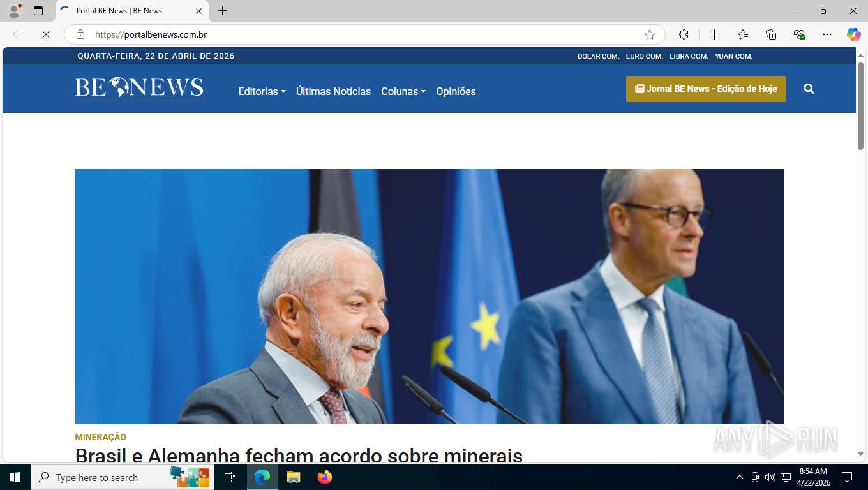Open Task View on taskbar
This screenshot has height=490, width=868.
click(x=230, y=477)
